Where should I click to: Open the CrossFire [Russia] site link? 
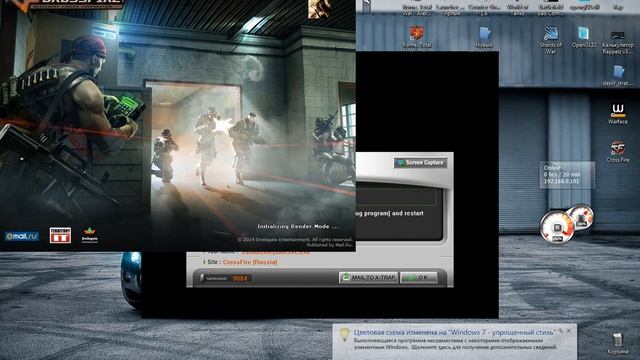click(x=250, y=262)
